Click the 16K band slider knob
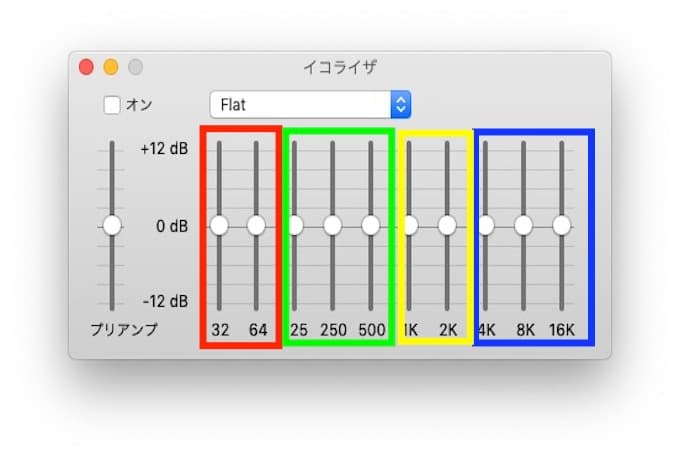The width and height of the screenshot is (680, 460). 562,226
